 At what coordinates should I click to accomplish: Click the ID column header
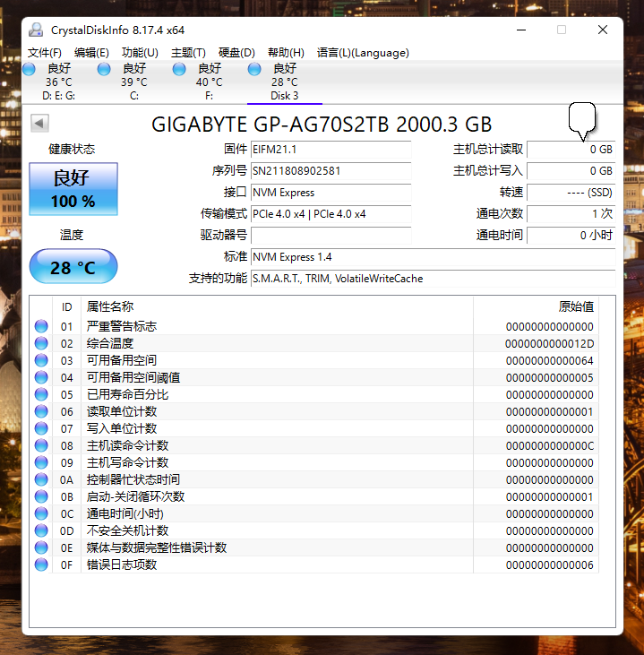tap(67, 307)
